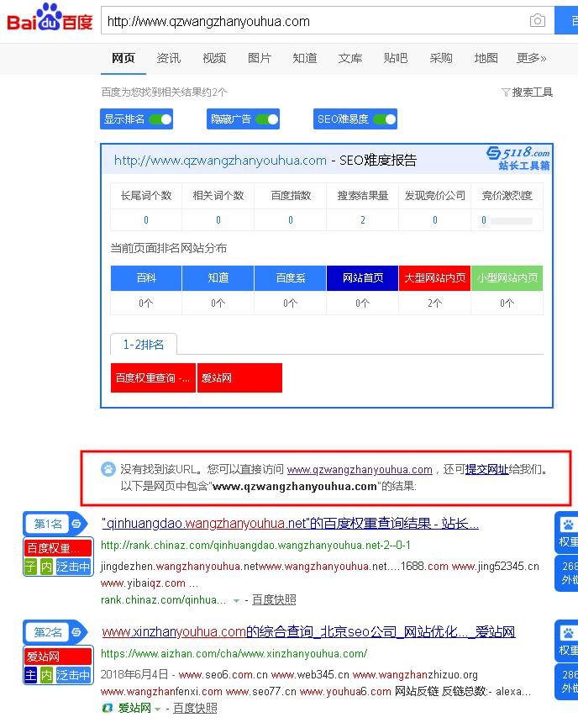578x728 pixels.
Task: Open camera image search icon
Action: point(537,20)
